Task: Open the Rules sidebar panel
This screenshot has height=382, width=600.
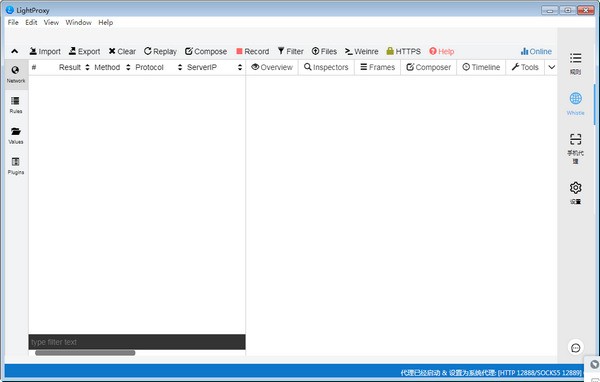Action: pyautogui.click(x=16, y=105)
